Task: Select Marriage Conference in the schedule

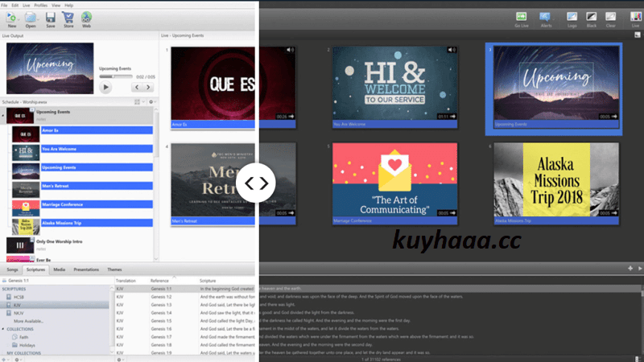Action: click(x=97, y=204)
